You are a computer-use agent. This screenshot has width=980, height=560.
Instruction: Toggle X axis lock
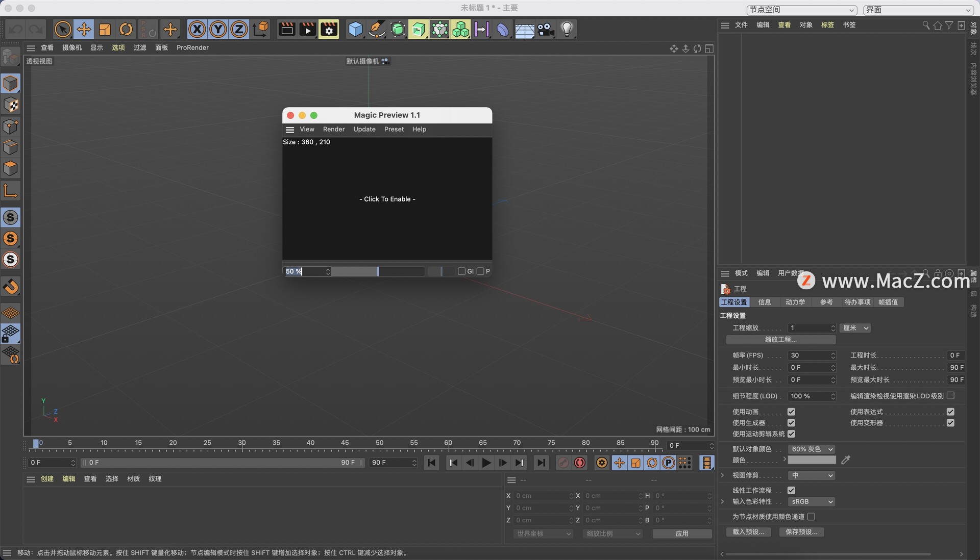coord(197,29)
